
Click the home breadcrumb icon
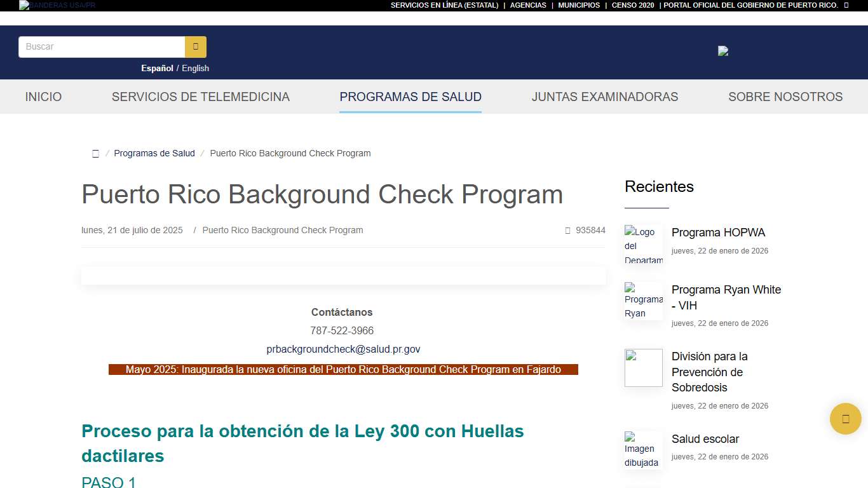pyautogui.click(x=95, y=153)
